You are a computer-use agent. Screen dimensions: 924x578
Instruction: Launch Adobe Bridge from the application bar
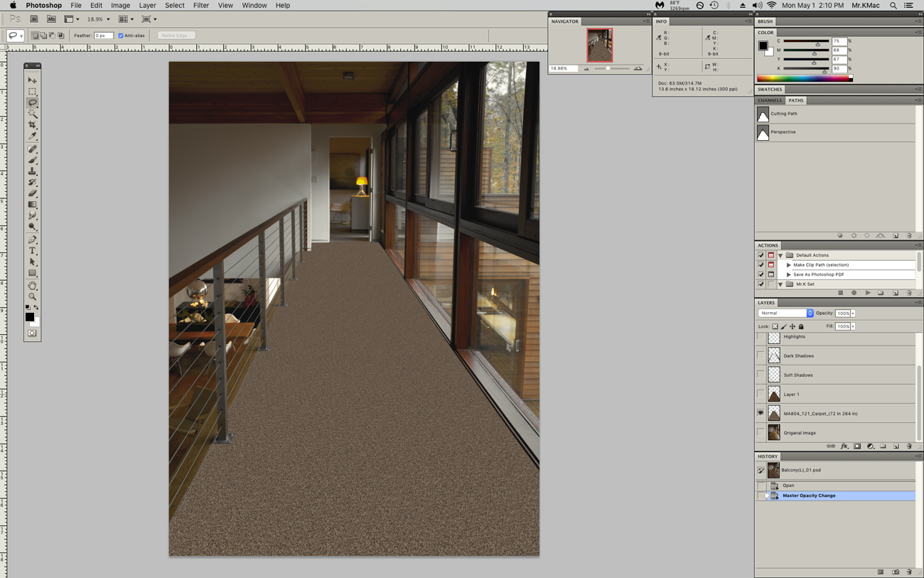[34, 19]
